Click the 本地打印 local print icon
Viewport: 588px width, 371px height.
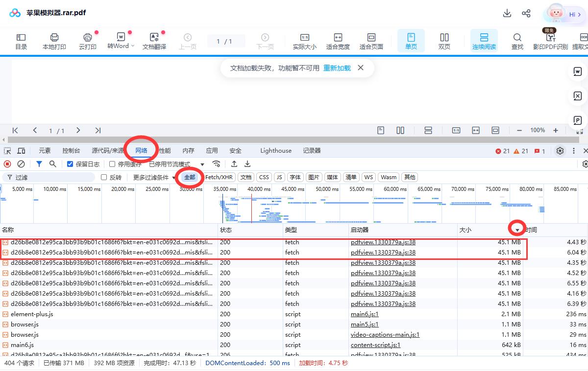(x=54, y=41)
